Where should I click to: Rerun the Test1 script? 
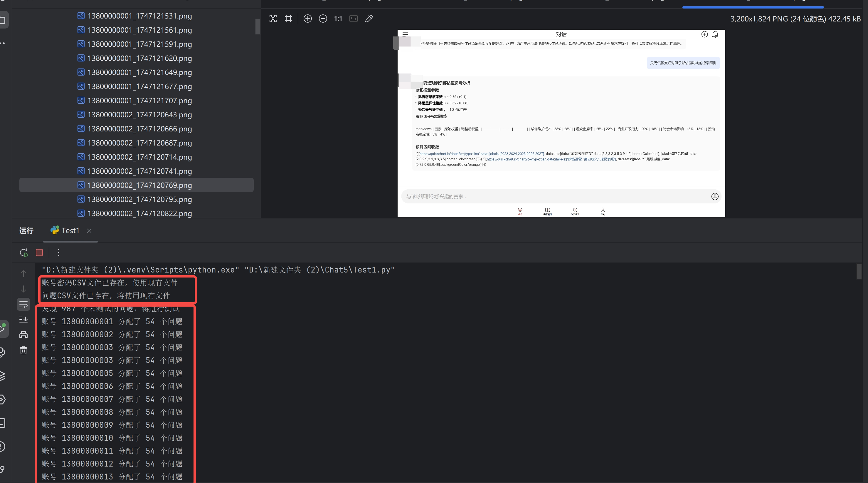pos(23,252)
